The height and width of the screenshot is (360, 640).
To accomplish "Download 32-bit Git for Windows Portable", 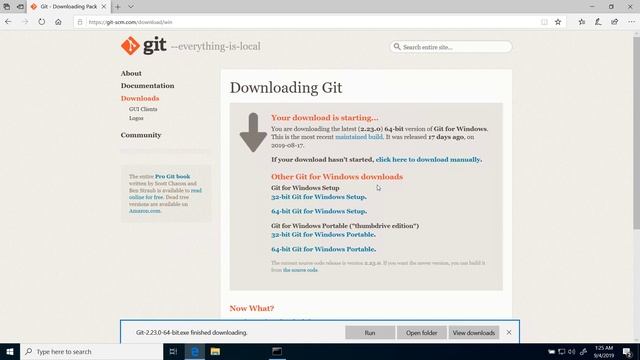I will 323,235.
